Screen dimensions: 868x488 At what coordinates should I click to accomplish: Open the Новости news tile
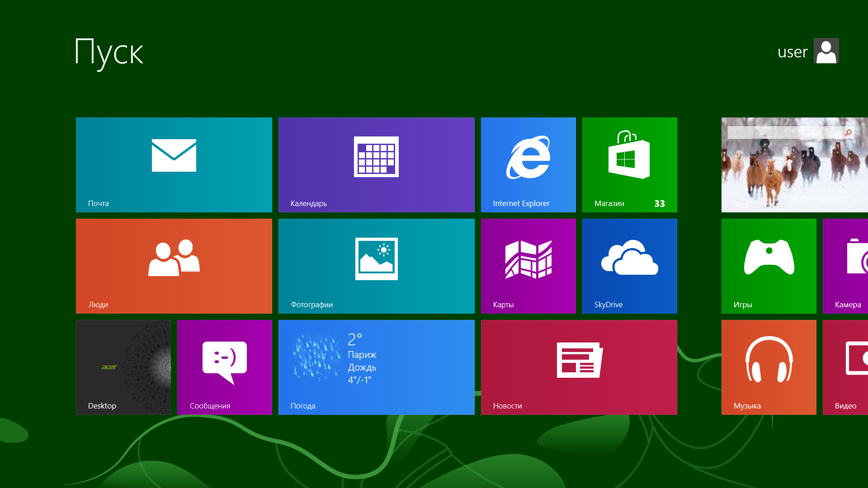579,367
